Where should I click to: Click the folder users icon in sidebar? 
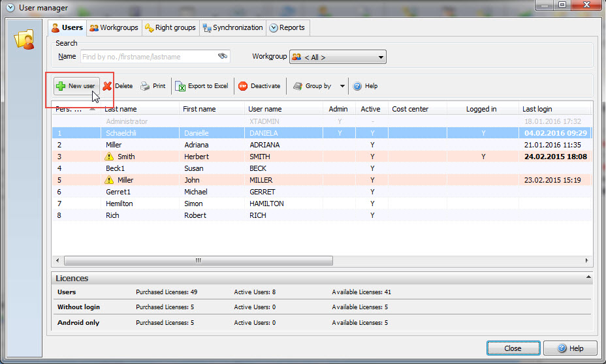(x=24, y=40)
